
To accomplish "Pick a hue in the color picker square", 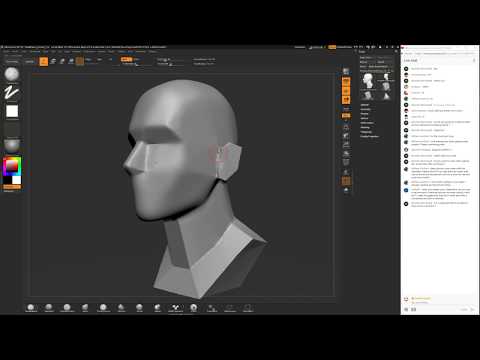I will [12, 166].
